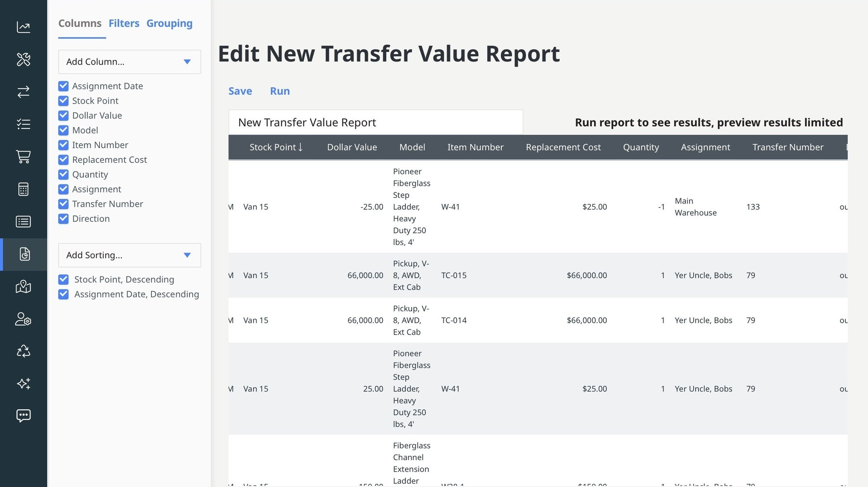Screen dimensions: 868x487
Task: Switch to the Grouping tab
Action: click(x=169, y=23)
